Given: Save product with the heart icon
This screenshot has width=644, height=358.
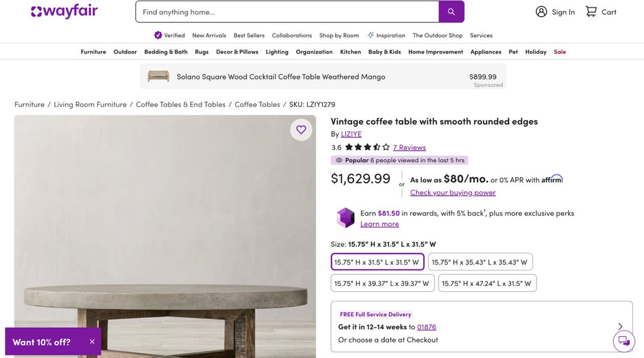Looking at the screenshot, I should pos(301,129).
